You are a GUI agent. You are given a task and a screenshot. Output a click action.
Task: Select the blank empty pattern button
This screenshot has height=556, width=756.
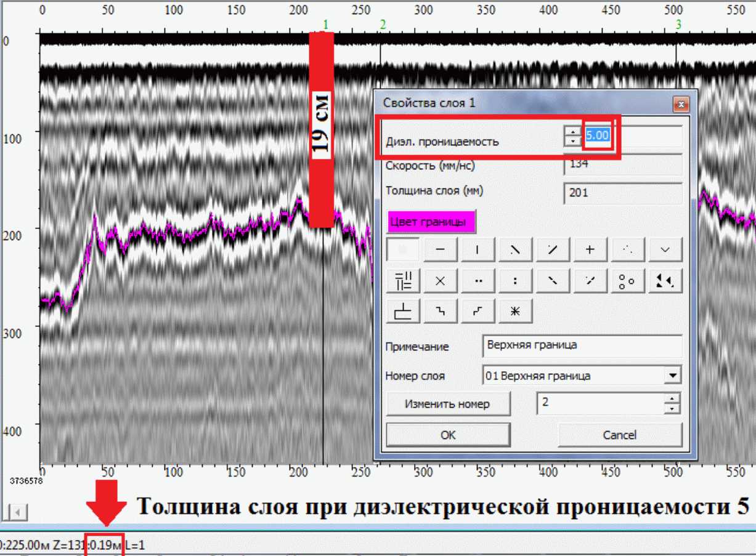click(x=403, y=249)
